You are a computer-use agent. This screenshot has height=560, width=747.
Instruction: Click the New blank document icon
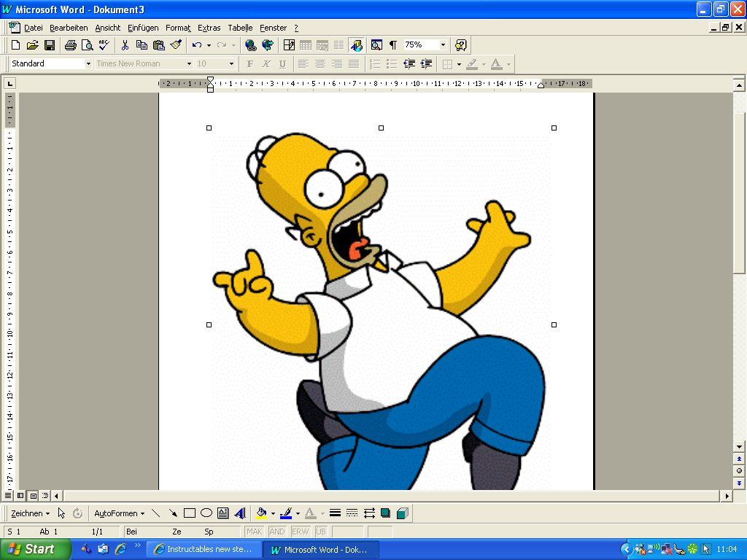click(15, 45)
